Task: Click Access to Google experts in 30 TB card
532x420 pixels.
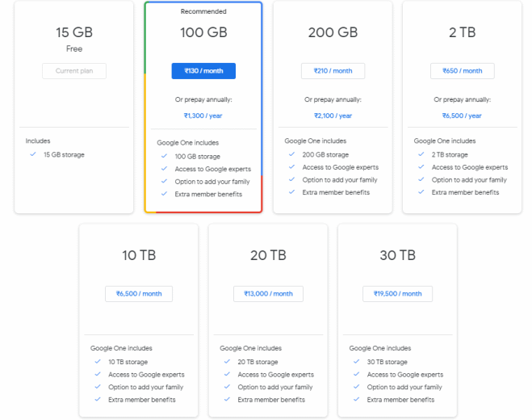Action: [405, 375]
